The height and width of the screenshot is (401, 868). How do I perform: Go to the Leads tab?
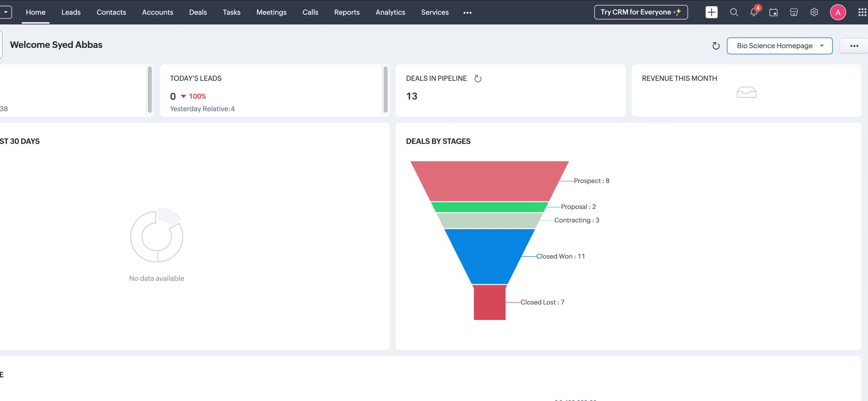(x=71, y=12)
